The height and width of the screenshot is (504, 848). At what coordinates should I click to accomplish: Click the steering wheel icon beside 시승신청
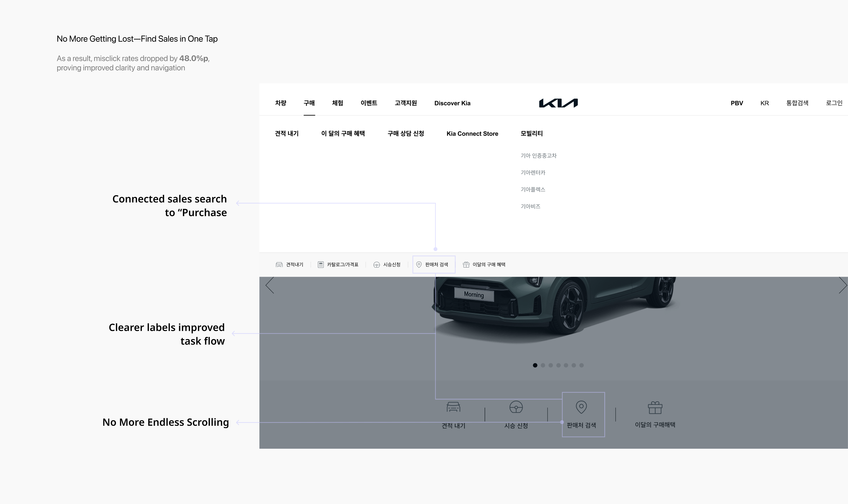pos(377,265)
